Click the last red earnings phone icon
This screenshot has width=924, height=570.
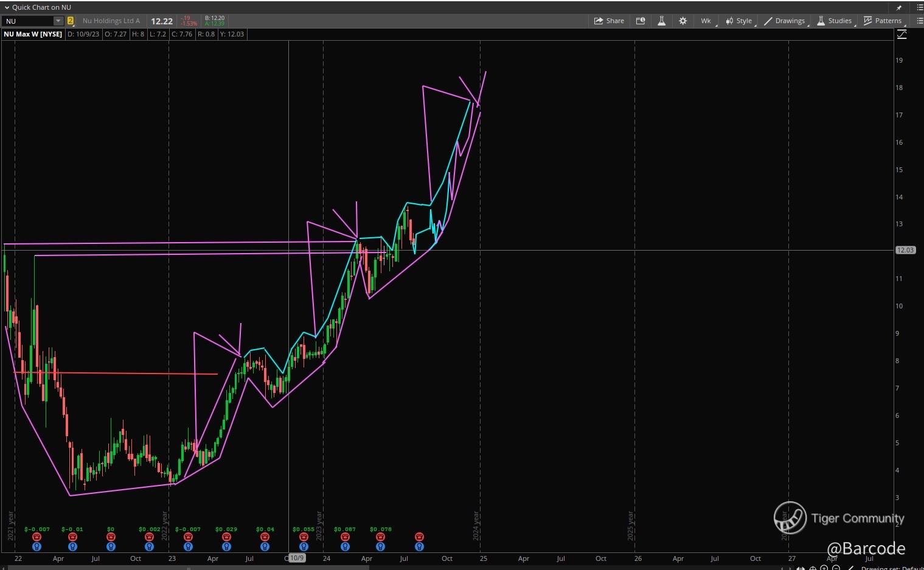419,537
